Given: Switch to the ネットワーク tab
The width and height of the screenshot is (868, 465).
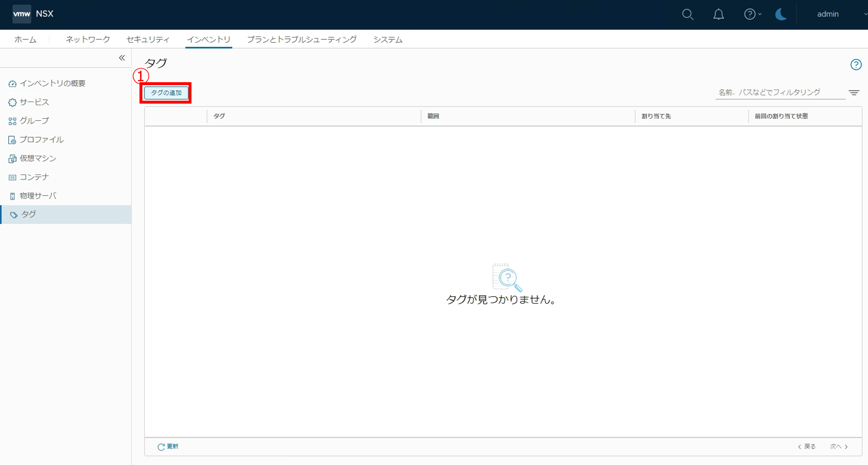Looking at the screenshot, I should pyautogui.click(x=87, y=39).
